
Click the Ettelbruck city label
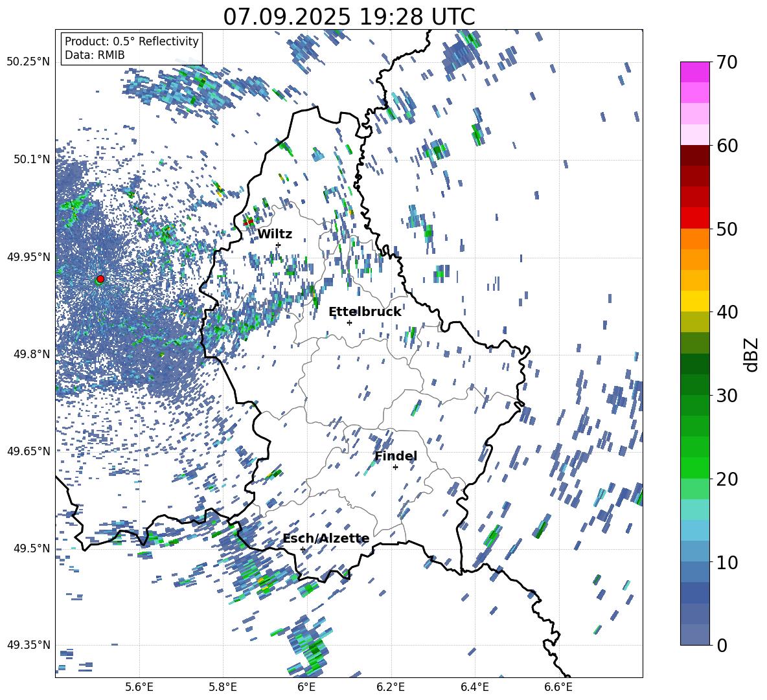pos(365,312)
